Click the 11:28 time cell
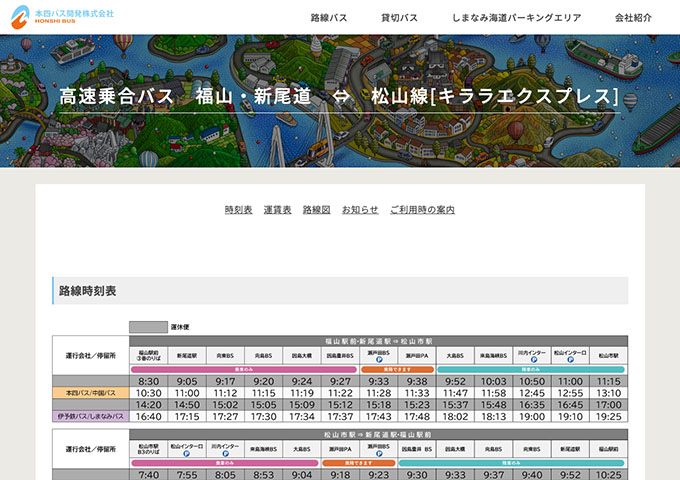680x480 pixels. coord(379,393)
